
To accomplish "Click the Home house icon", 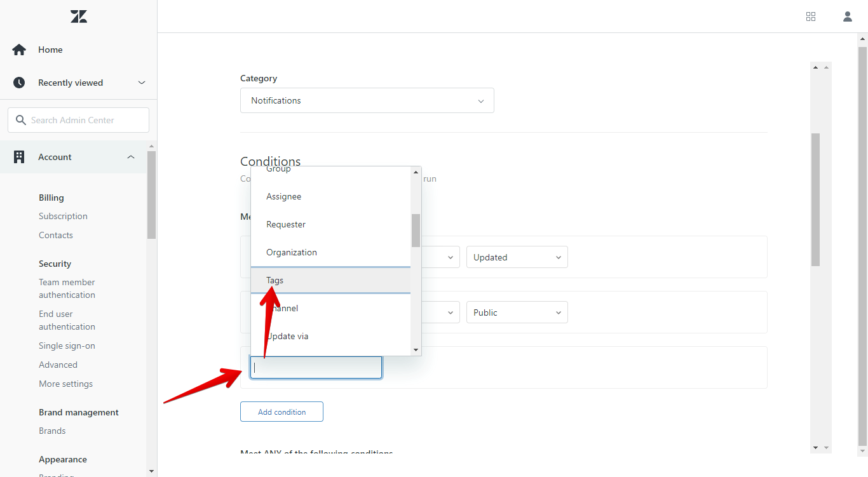I will 19,50.
